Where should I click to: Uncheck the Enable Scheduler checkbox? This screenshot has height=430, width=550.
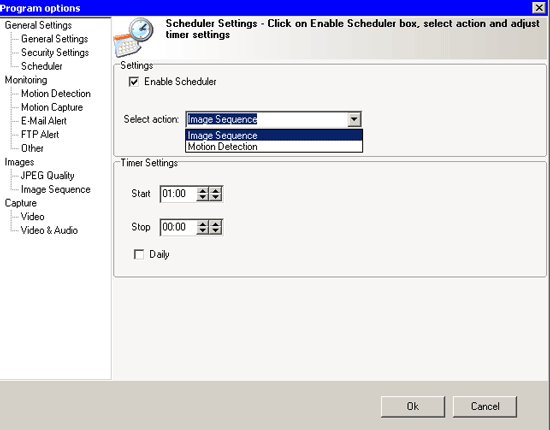[134, 82]
